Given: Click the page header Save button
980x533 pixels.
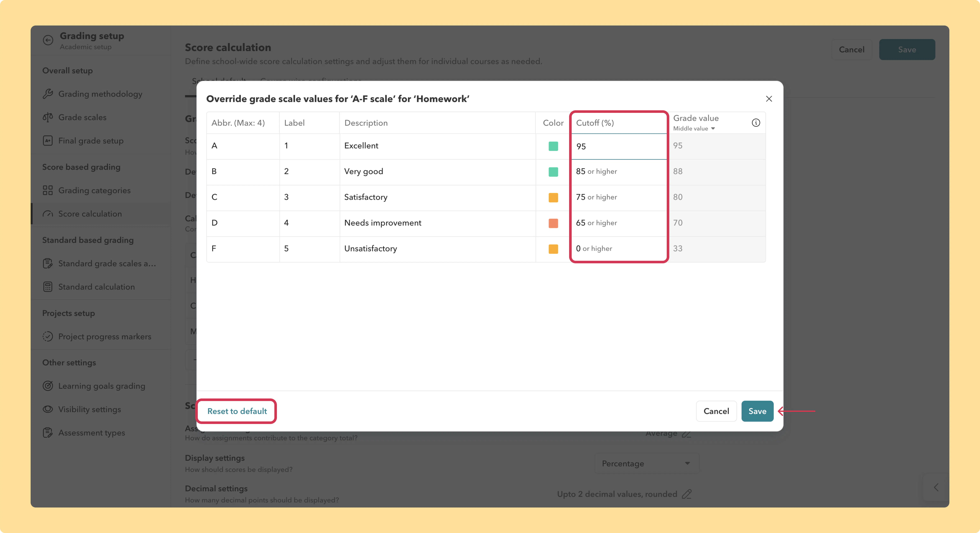Looking at the screenshot, I should 907,49.
